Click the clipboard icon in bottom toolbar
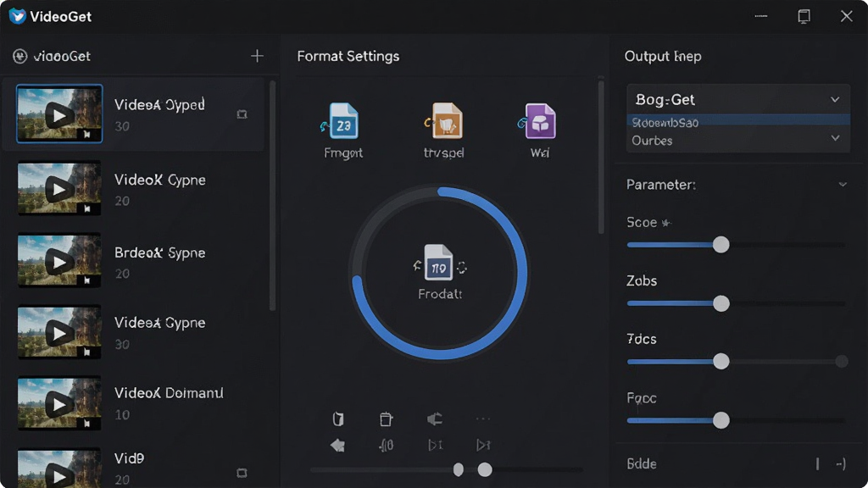The width and height of the screenshot is (868, 488). pyautogui.click(x=338, y=419)
